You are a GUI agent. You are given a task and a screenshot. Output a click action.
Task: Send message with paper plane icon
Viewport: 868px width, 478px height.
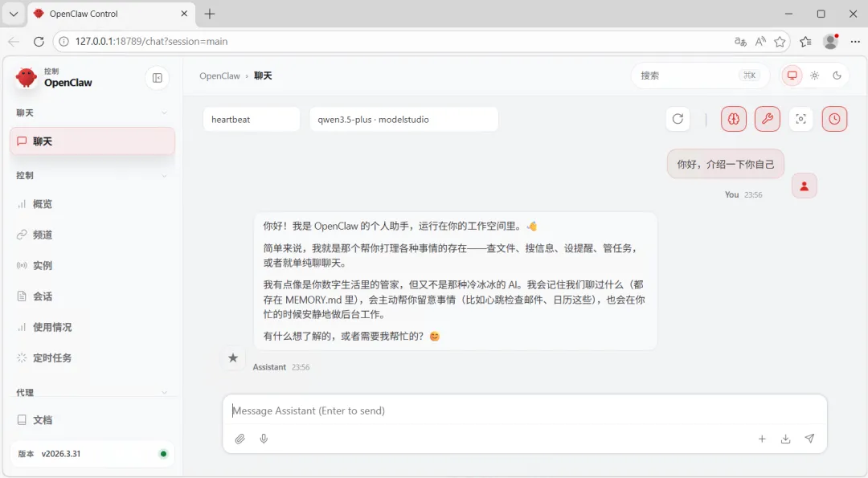coord(809,439)
